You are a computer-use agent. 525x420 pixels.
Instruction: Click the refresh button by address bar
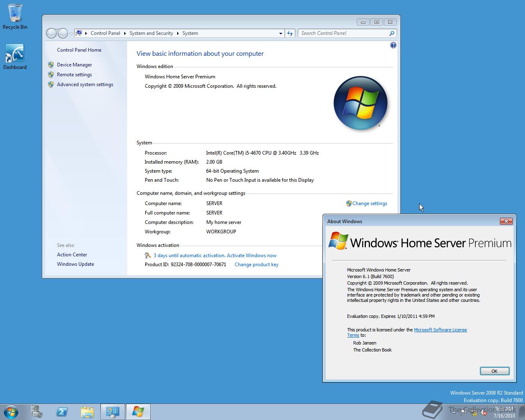[290, 33]
